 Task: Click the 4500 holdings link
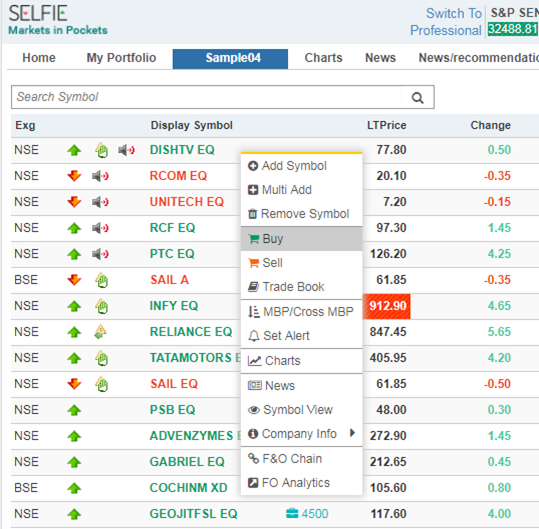[315, 514]
